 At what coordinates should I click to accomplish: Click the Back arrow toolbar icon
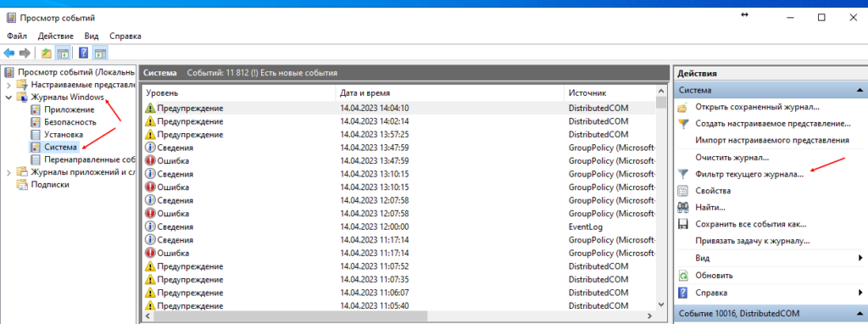pyautogui.click(x=8, y=53)
